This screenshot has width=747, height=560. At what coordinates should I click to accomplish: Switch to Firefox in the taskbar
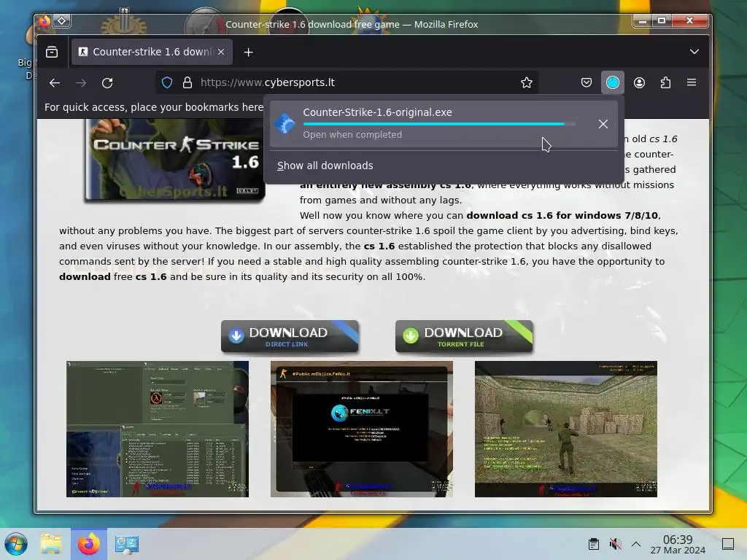(x=89, y=544)
